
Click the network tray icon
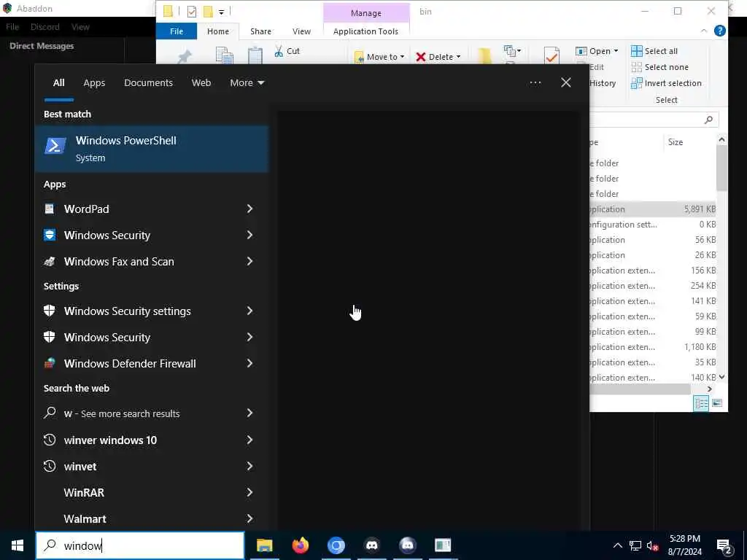[635, 545]
